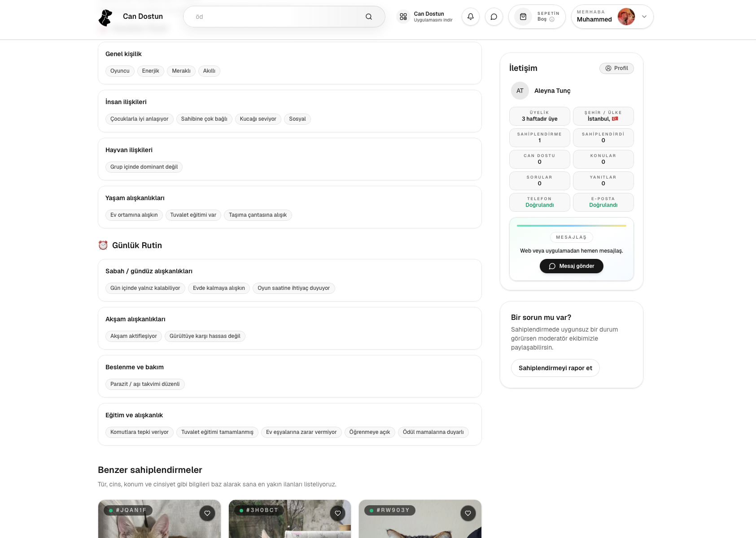
Task: Click the Can Dostu count box
Action: pos(540,159)
